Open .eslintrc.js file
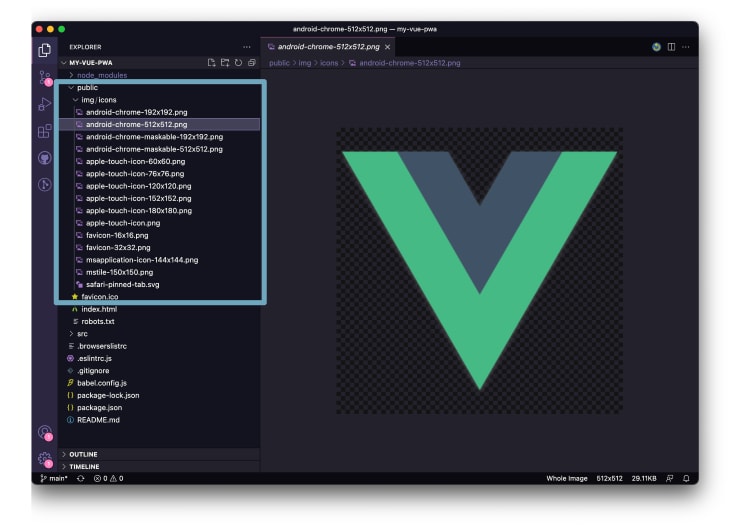The image size is (730, 526). pyautogui.click(x=160, y=358)
